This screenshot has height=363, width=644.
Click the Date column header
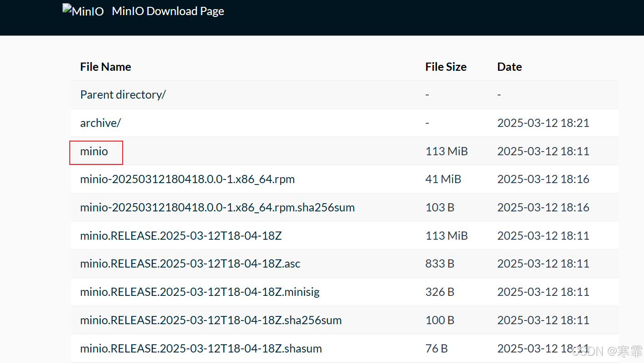coord(509,67)
